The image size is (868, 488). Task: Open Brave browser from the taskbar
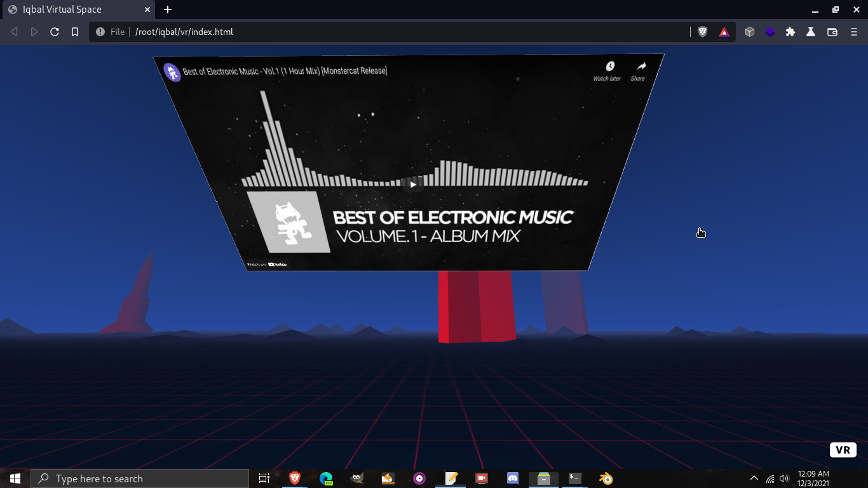click(x=295, y=478)
